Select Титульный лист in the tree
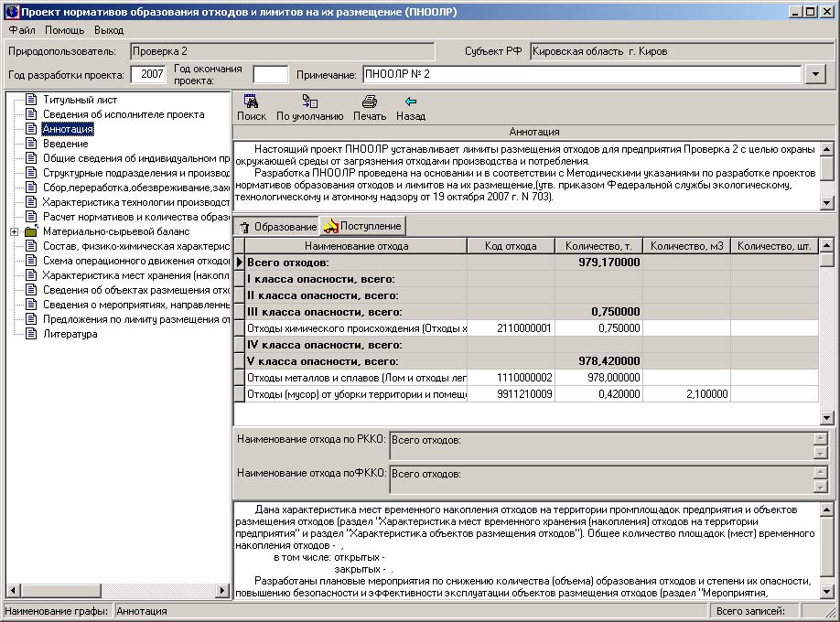The height and width of the screenshot is (622, 840). [x=80, y=100]
